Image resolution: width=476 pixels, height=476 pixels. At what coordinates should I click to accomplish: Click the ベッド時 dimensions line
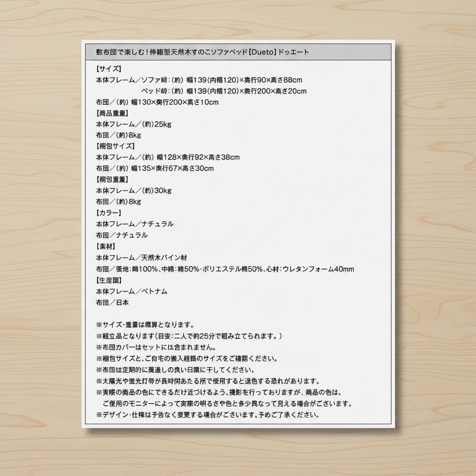[224, 91]
